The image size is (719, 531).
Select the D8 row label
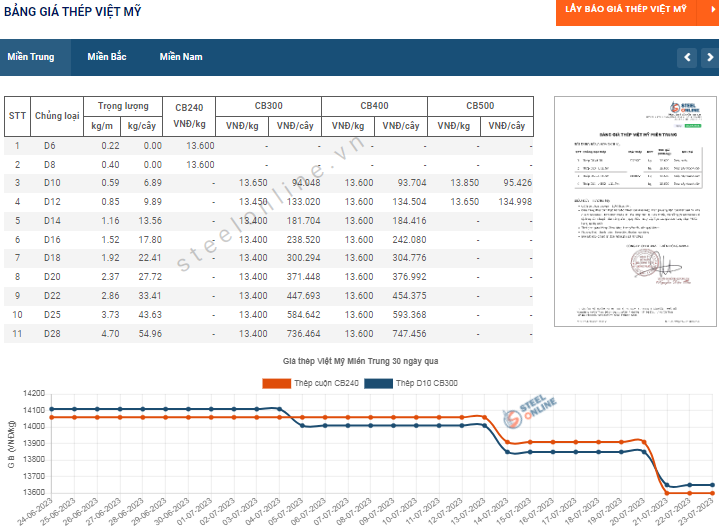coord(50,165)
